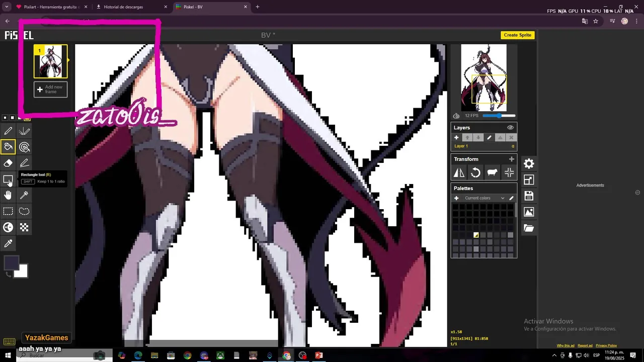Image resolution: width=644 pixels, height=362 pixels.
Task: Click Create Sprite button
Action: pyautogui.click(x=518, y=35)
